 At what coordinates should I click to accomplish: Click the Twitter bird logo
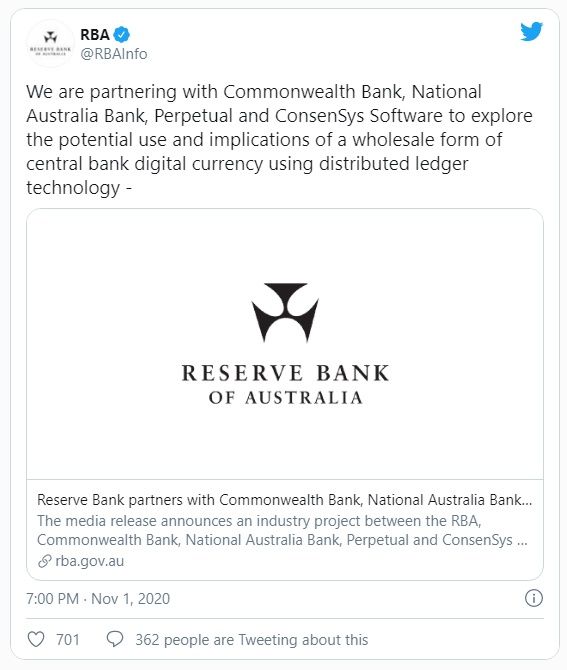pos(532,31)
